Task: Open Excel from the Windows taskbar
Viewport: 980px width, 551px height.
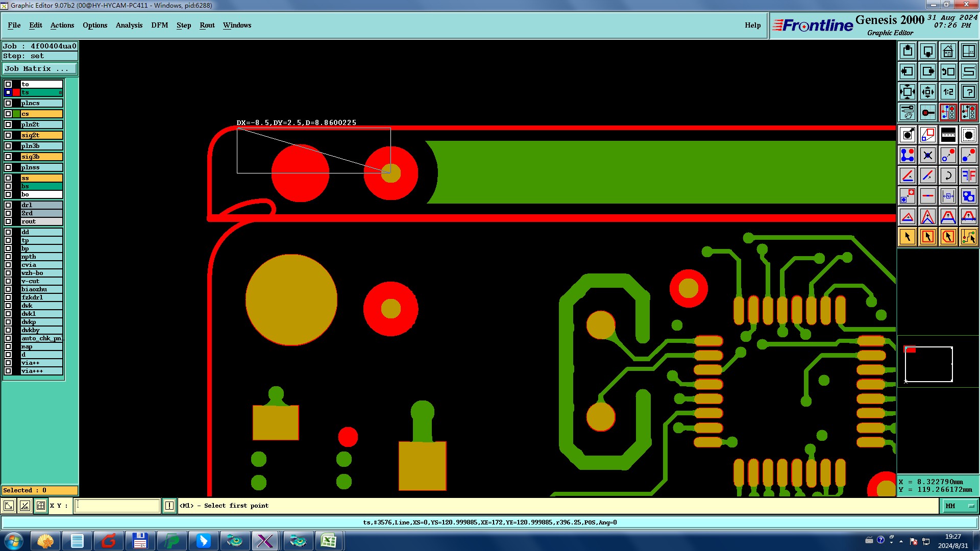Action: click(329, 541)
